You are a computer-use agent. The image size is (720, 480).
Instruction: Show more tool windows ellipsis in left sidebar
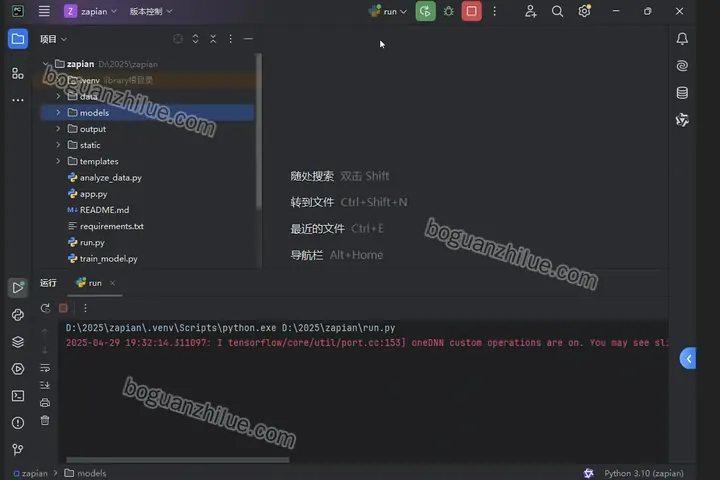[18, 100]
